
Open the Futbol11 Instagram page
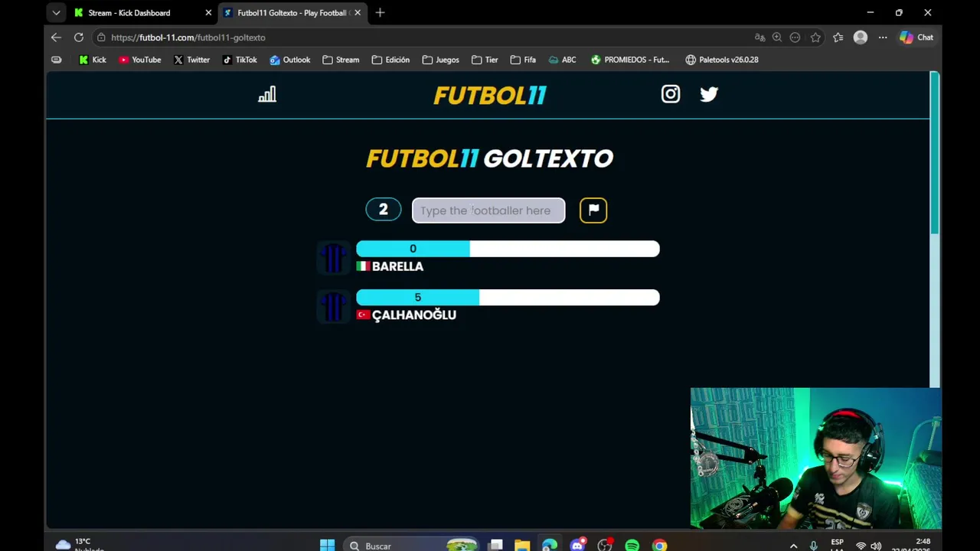(671, 94)
